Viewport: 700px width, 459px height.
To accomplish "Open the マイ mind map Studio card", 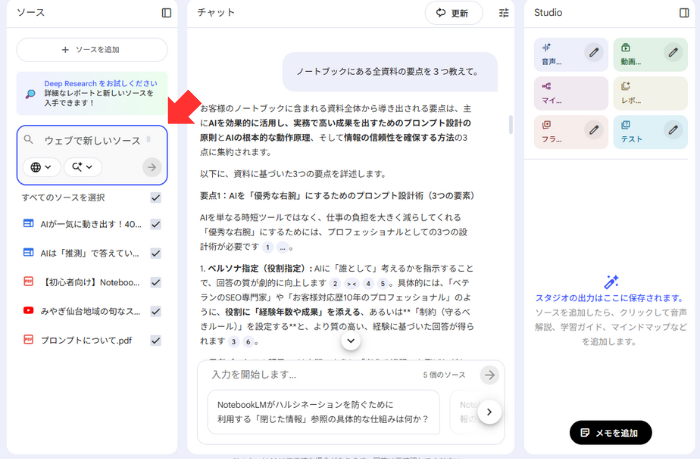I will [571, 93].
